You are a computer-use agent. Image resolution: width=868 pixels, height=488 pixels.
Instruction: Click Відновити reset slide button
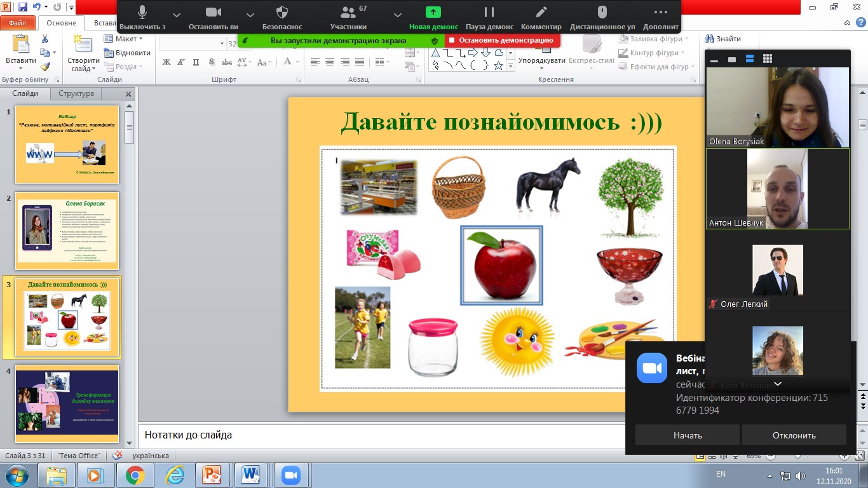(127, 53)
